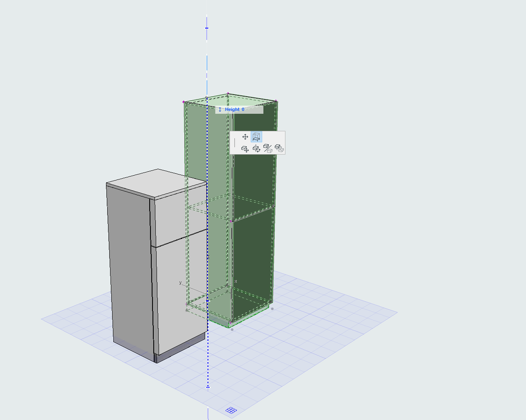This screenshot has width=526, height=420.
Task: Click the magenta hotspot at cabinet's top-right corner
Action: 276,101
